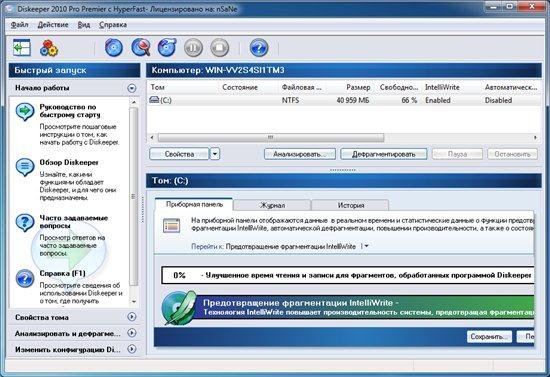Open the Перейти к dropdown arrow

click(x=366, y=246)
